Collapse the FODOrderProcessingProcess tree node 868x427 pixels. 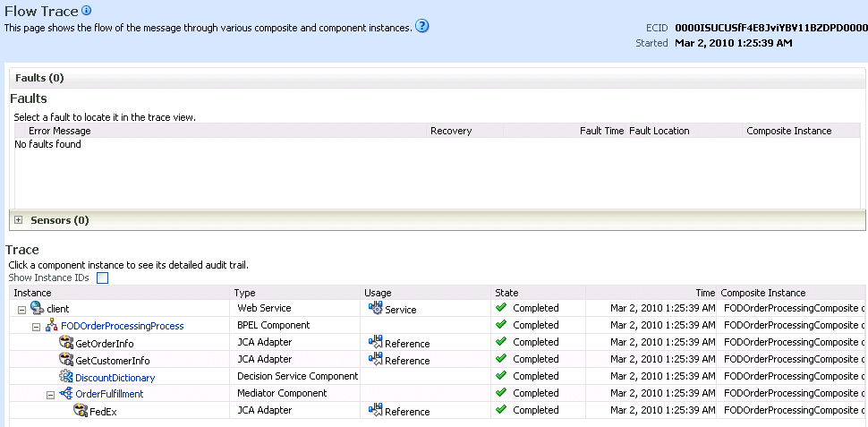click(x=37, y=327)
